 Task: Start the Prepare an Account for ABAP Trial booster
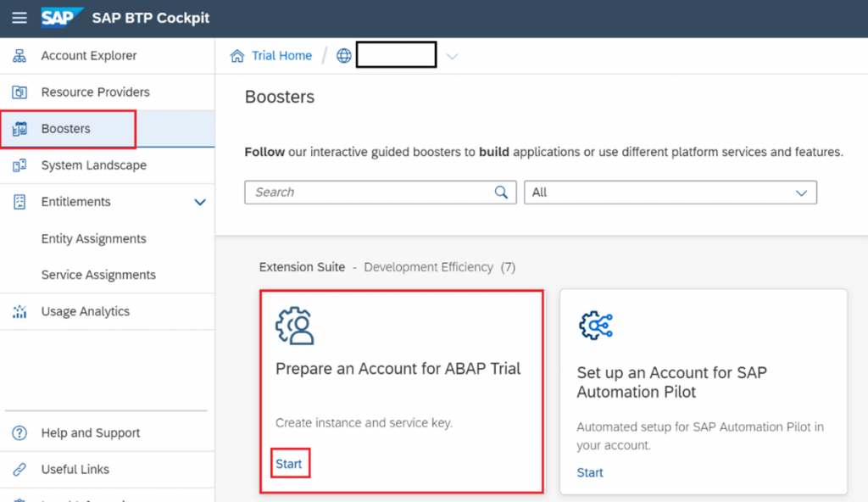[289, 464]
